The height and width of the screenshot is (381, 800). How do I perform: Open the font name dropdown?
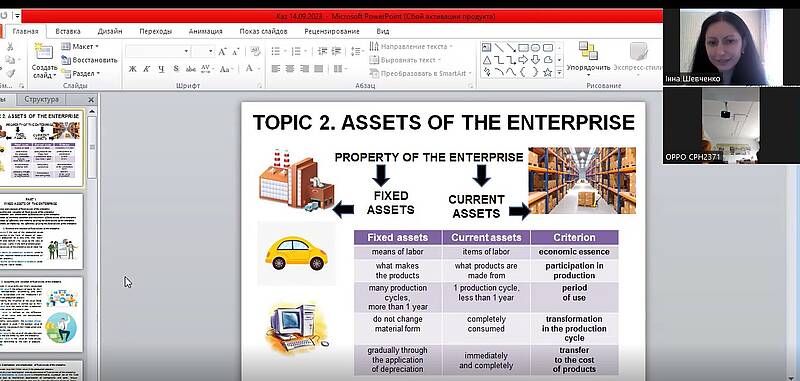(x=158, y=52)
